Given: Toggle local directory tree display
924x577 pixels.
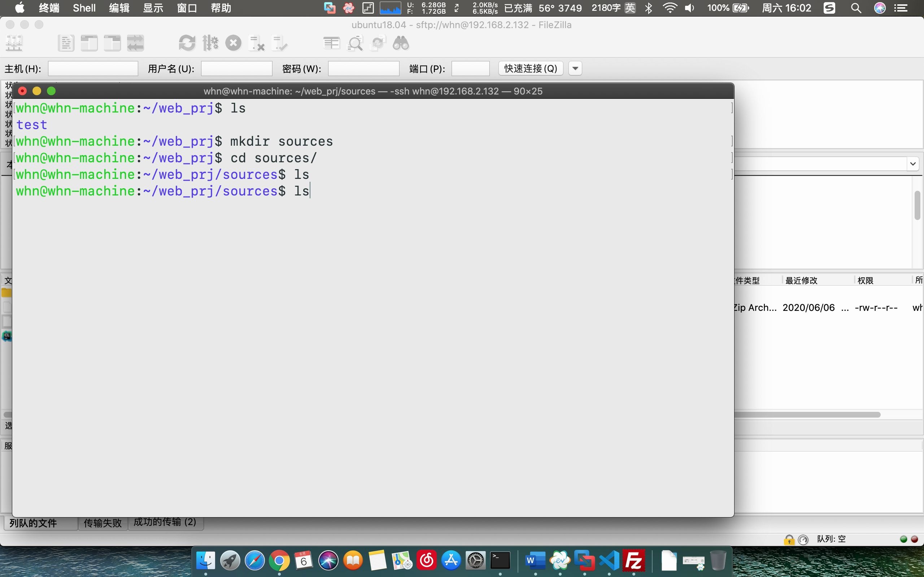Looking at the screenshot, I should click(89, 43).
